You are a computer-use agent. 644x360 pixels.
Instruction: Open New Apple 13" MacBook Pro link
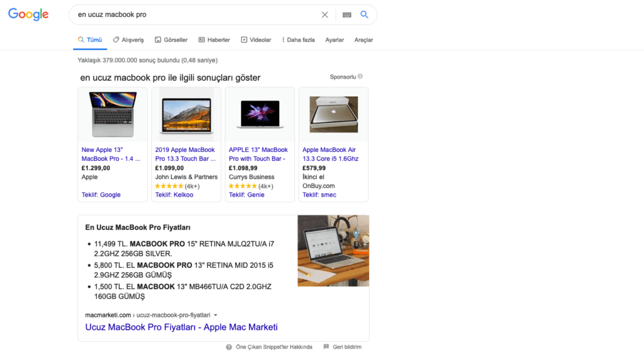pyautogui.click(x=111, y=155)
